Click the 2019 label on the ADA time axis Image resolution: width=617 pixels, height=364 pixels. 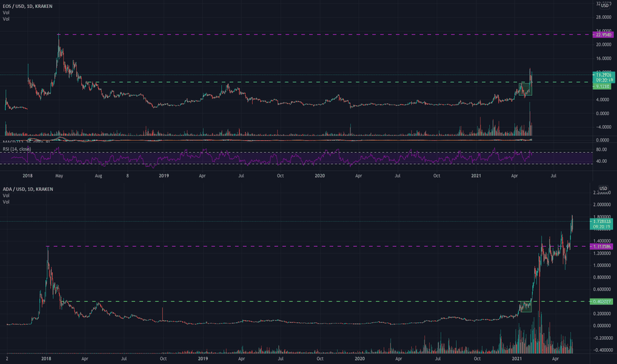tap(203, 359)
